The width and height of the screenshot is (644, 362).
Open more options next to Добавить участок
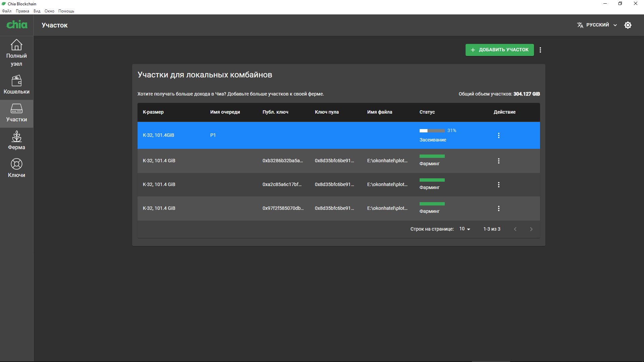540,50
